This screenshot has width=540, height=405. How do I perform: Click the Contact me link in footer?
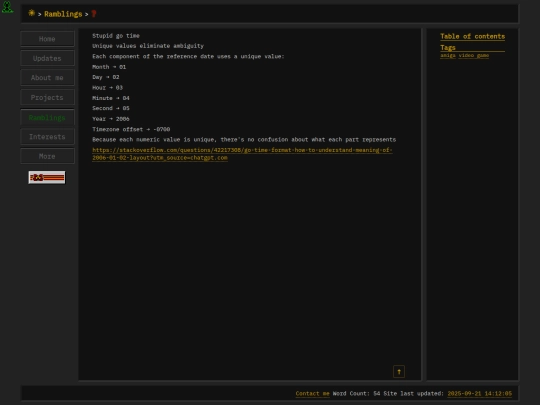(x=312, y=394)
